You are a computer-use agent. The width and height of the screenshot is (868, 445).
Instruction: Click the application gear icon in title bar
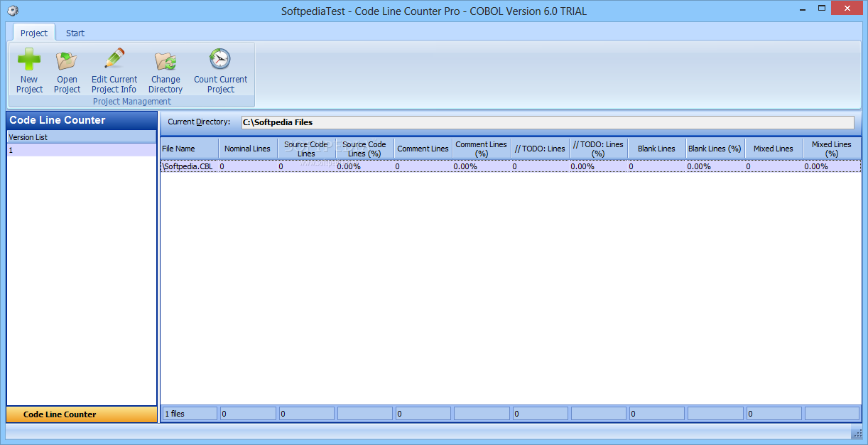[x=12, y=11]
